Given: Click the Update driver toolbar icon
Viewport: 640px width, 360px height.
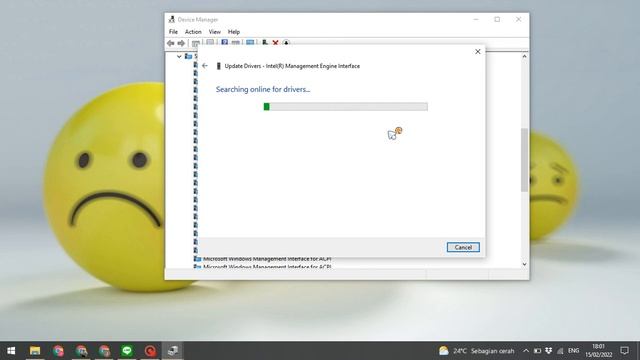Looking at the screenshot, I should [264, 42].
